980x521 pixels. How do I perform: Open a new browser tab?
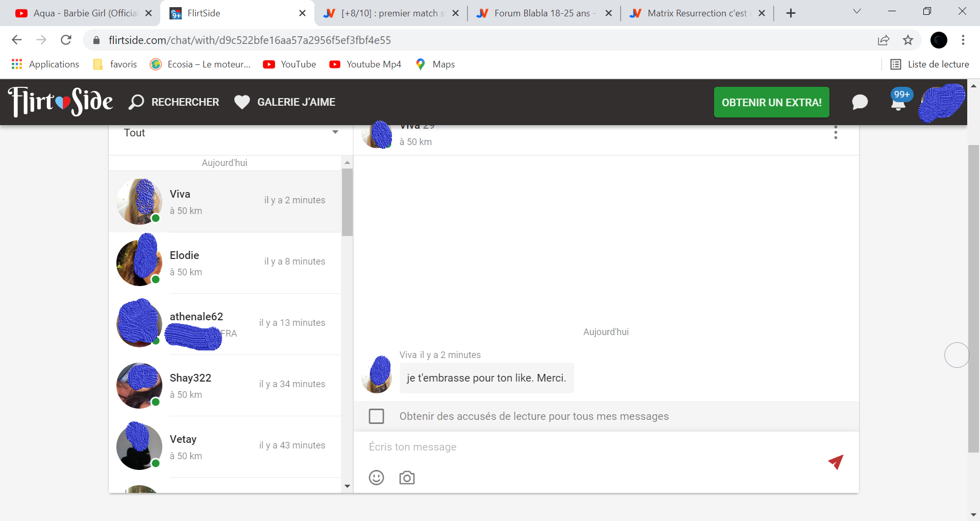point(791,13)
